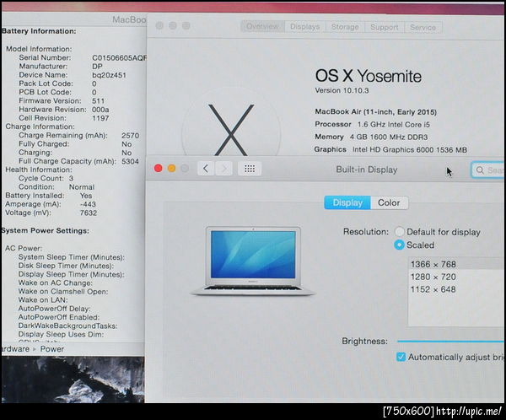Select the Scaled resolution option
This screenshot has width=506, height=420.
pyautogui.click(x=399, y=245)
